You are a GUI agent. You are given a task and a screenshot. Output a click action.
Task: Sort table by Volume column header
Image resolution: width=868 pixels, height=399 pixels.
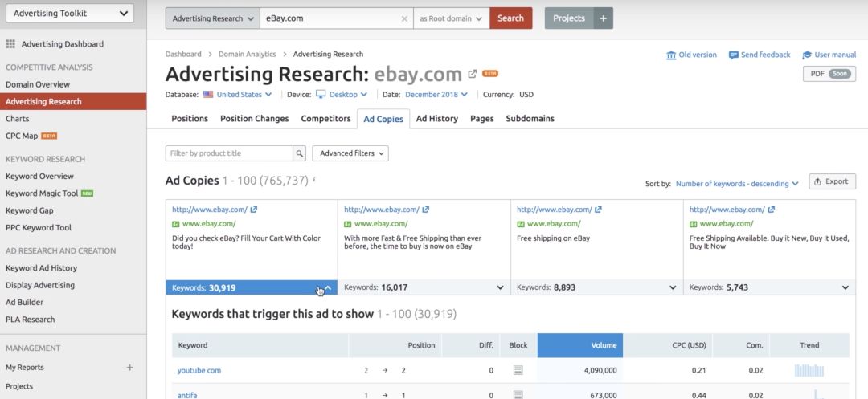coord(580,345)
